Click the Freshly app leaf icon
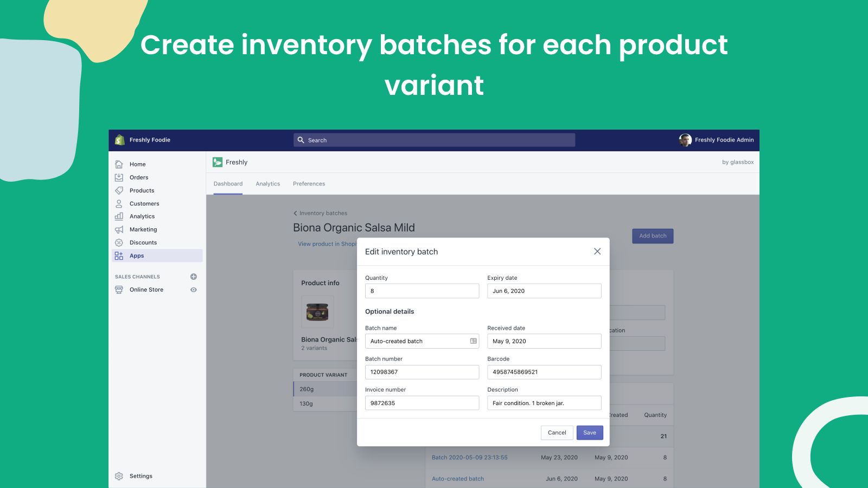 pyautogui.click(x=218, y=162)
